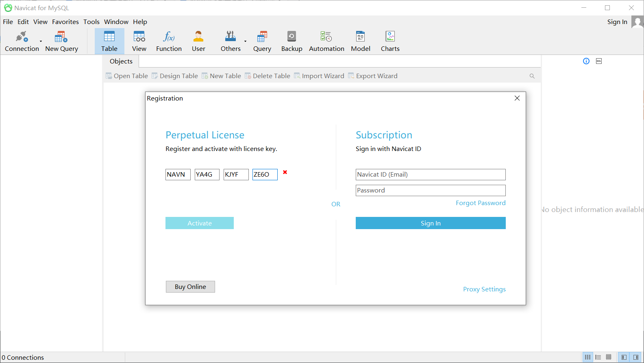Show the object information icon
This screenshot has height=363, width=644.
click(586, 61)
